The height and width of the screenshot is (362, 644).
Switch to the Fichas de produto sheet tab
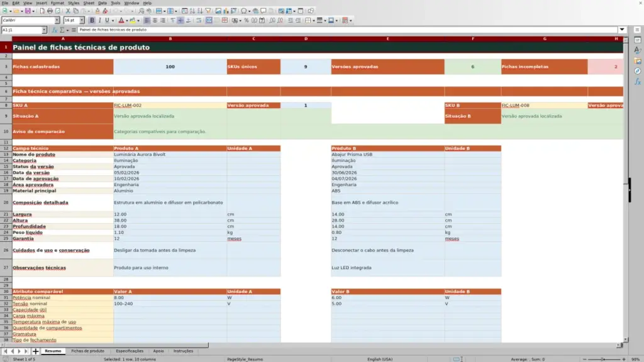coord(87,351)
